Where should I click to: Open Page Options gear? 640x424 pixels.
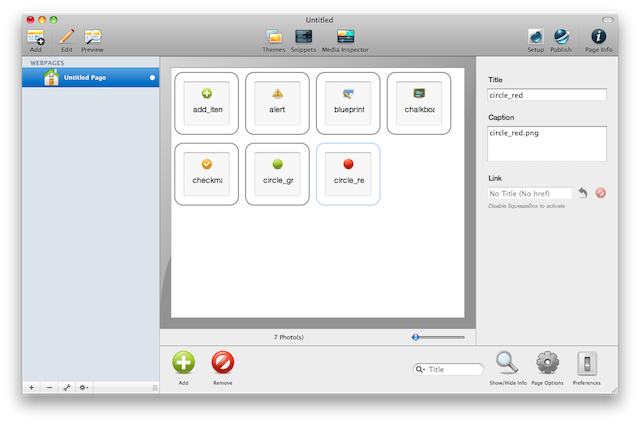547,362
